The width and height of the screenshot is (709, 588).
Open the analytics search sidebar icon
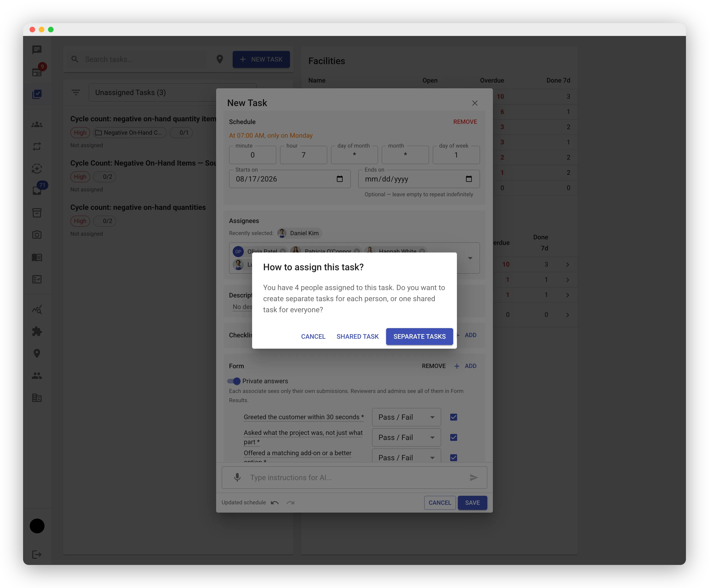[x=37, y=309]
